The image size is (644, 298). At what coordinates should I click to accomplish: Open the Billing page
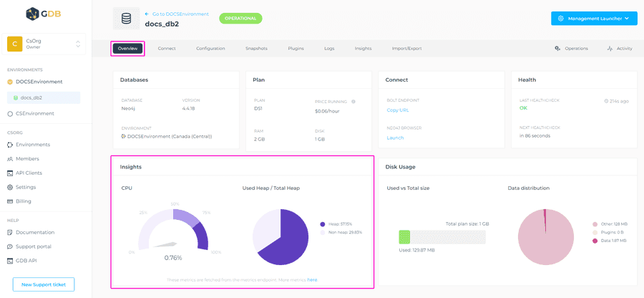pos(24,201)
